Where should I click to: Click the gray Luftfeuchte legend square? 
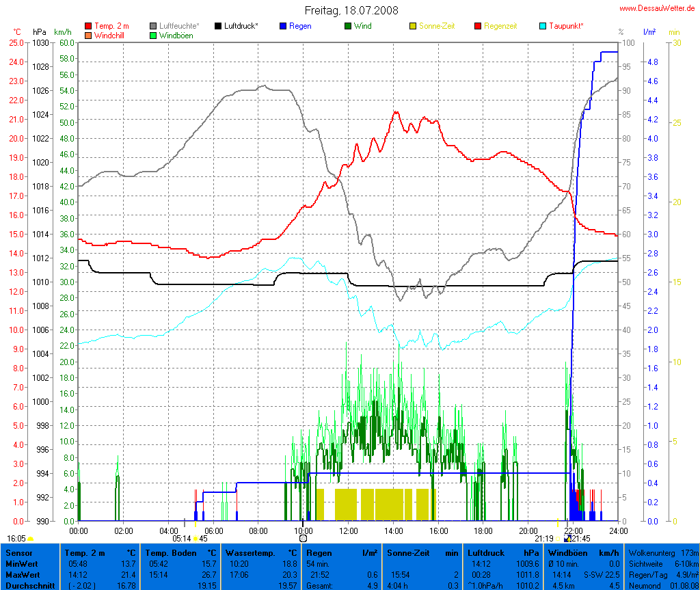tap(153, 26)
